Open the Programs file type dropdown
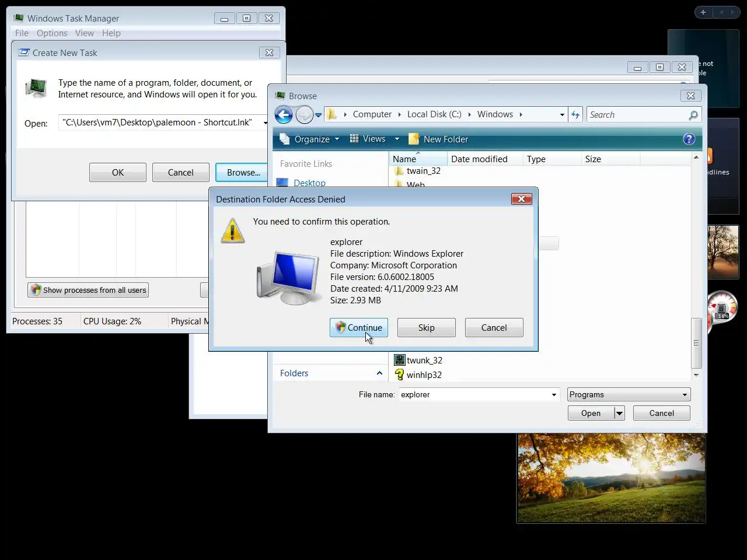 coord(629,395)
